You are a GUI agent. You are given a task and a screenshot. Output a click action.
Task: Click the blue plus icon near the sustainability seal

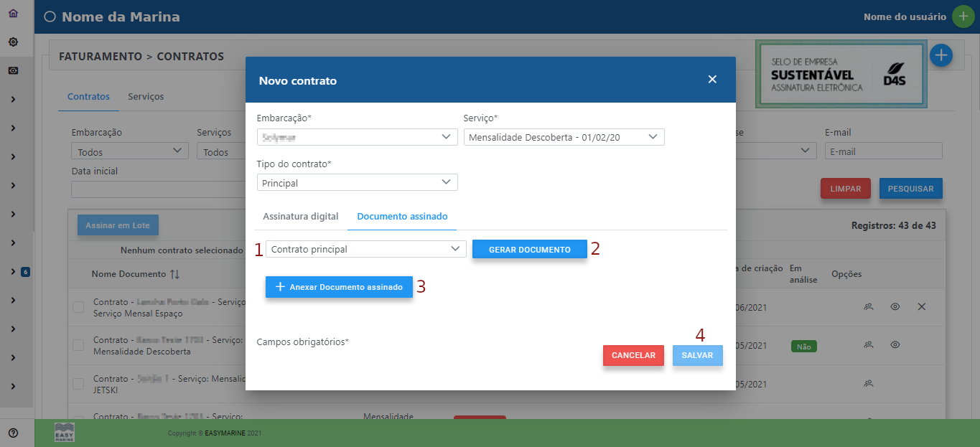941,55
